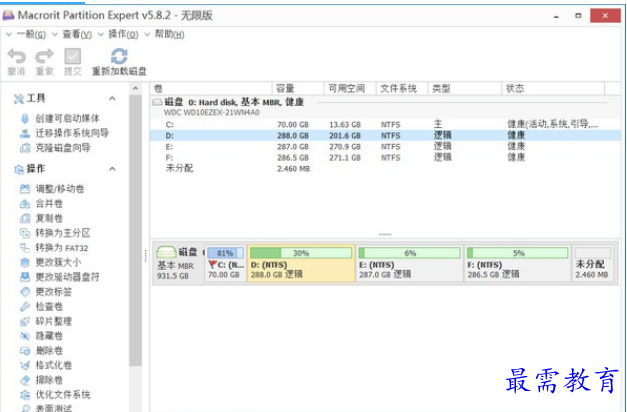This screenshot has height=412, width=627.
Task: Select F: (NTFS) block with 5% bar
Action: [517, 264]
